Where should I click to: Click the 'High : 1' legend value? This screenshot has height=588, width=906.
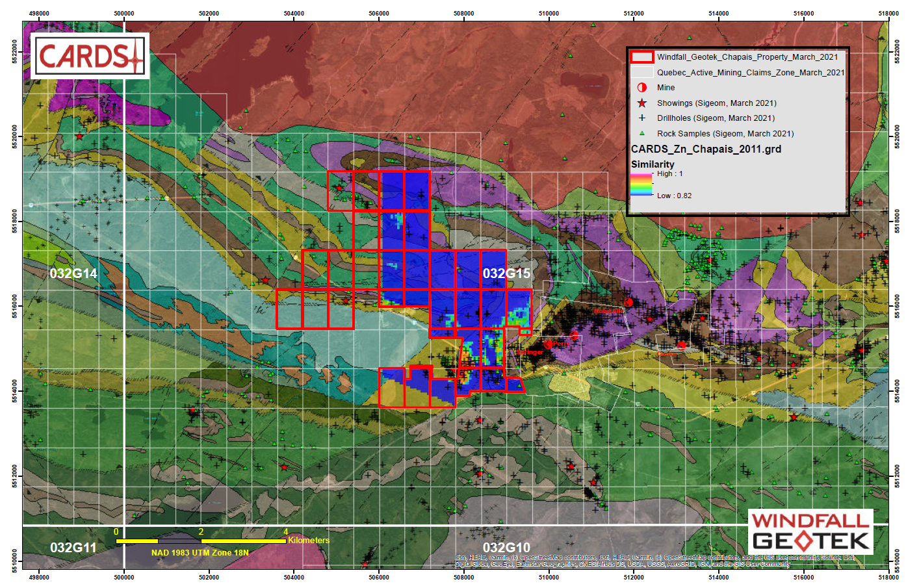[670, 173]
